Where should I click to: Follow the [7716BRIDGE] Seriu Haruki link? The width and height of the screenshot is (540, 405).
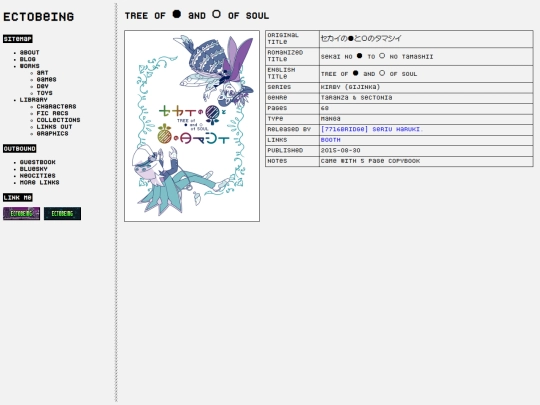click(x=372, y=129)
